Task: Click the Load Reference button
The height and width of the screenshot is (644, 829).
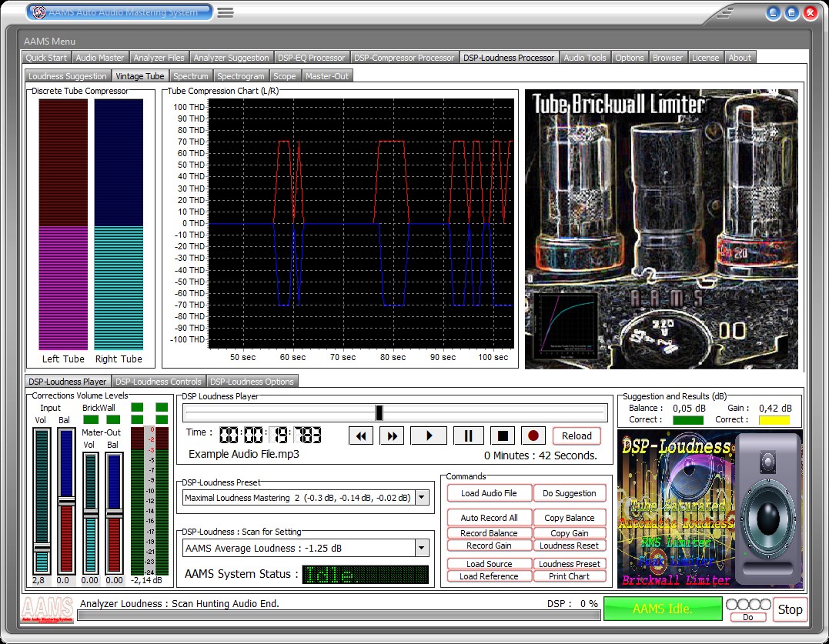Action: [x=489, y=576]
